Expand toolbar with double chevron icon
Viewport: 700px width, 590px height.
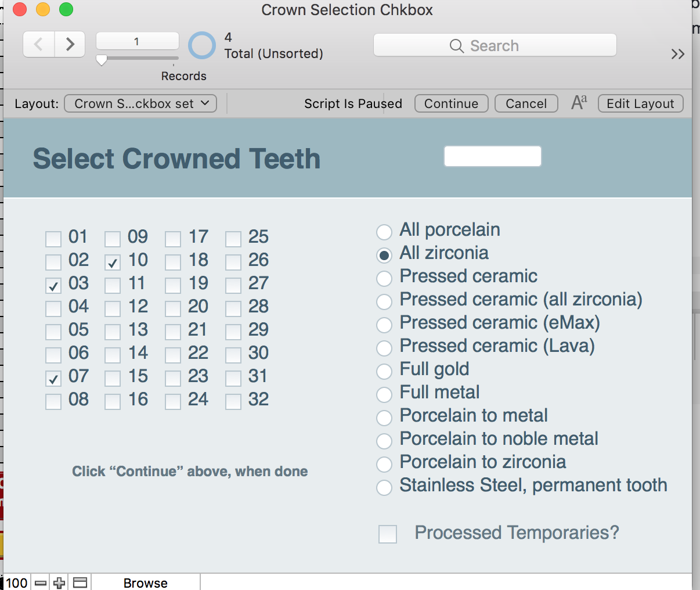(x=677, y=55)
